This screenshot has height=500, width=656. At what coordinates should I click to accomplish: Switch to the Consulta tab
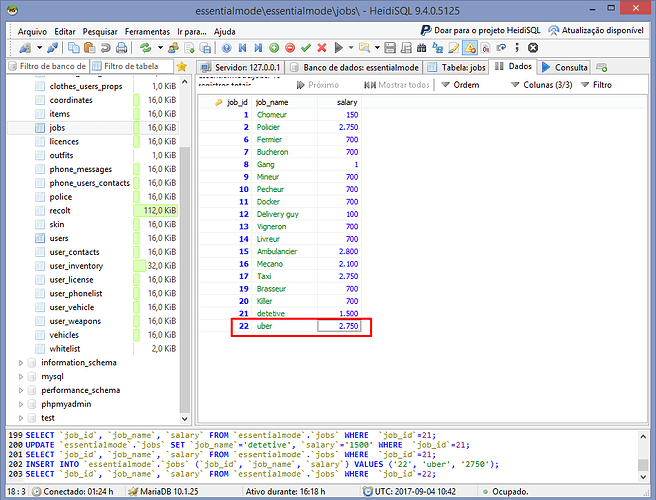click(x=565, y=67)
